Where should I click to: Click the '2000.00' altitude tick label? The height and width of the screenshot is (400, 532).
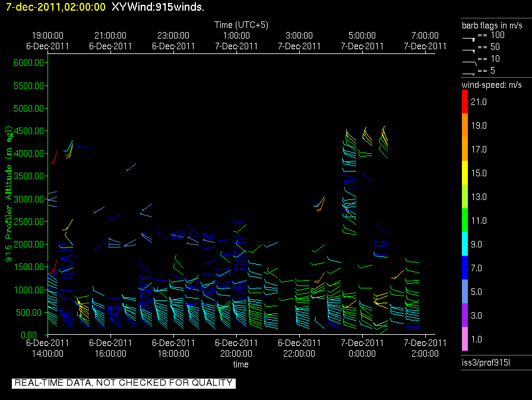tap(29, 245)
